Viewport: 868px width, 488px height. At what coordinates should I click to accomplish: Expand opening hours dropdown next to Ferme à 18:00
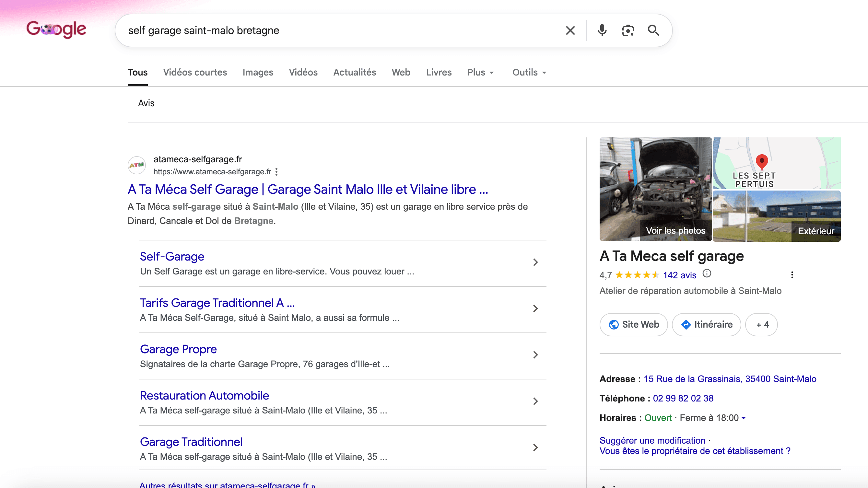pyautogui.click(x=744, y=418)
